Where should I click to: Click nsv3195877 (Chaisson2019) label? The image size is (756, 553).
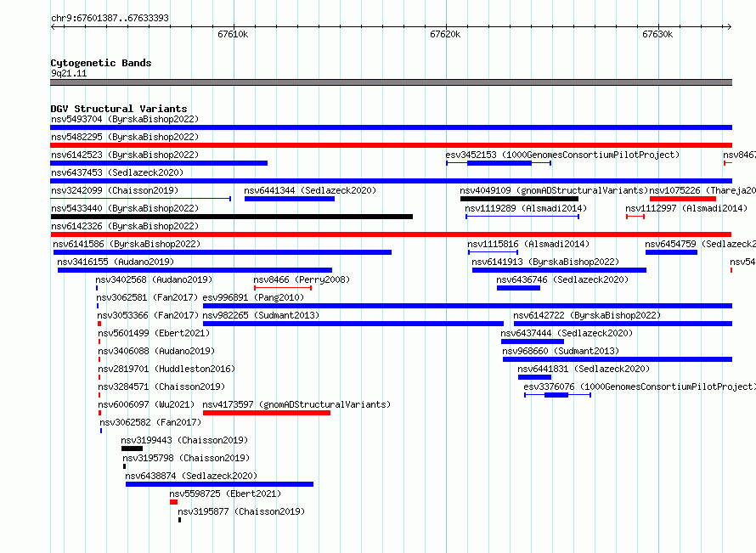241,511
